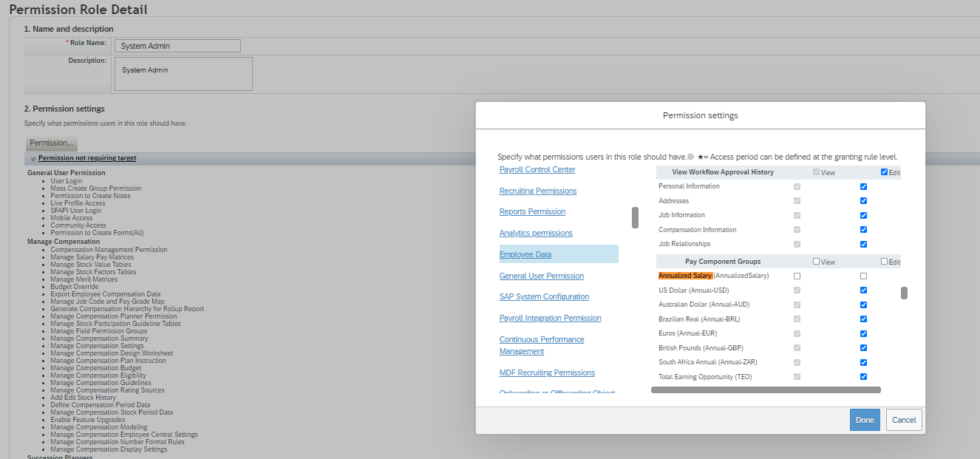Click 'Manage Compensation Planner Permission' list item
980x459 pixels.
click(x=114, y=316)
